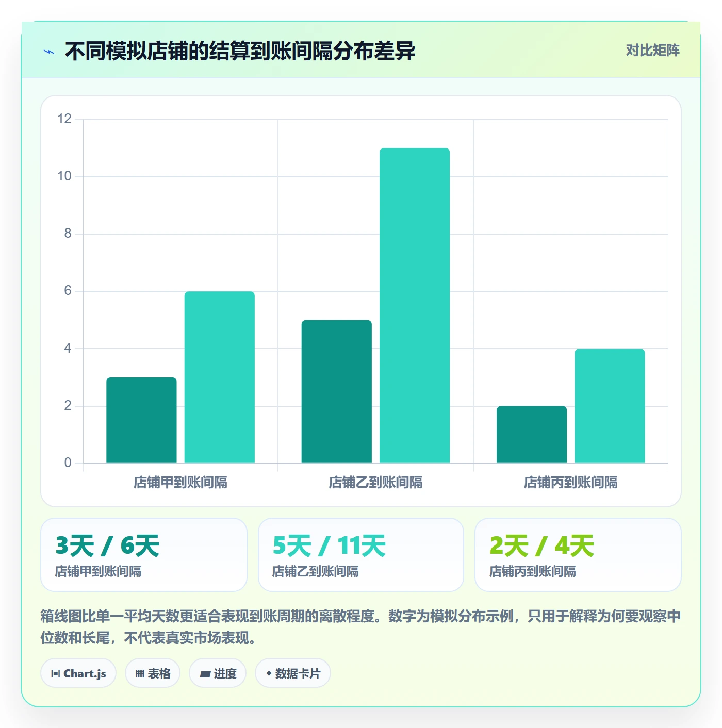722x728 pixels.
Task: Open the 2天 / 4天 data card
Action: (x=578, y=555)
